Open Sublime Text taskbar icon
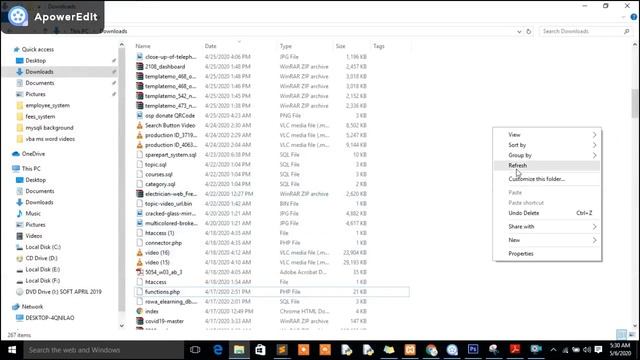 click(x=282, y=350)
